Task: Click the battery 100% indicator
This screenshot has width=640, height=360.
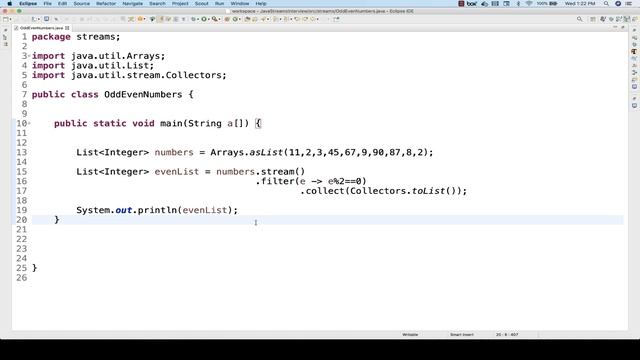Action: point(547,4)
